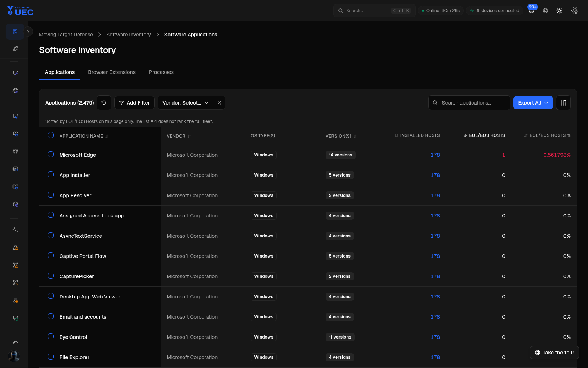Click the 6 devices connected status

tap(495, 11)
